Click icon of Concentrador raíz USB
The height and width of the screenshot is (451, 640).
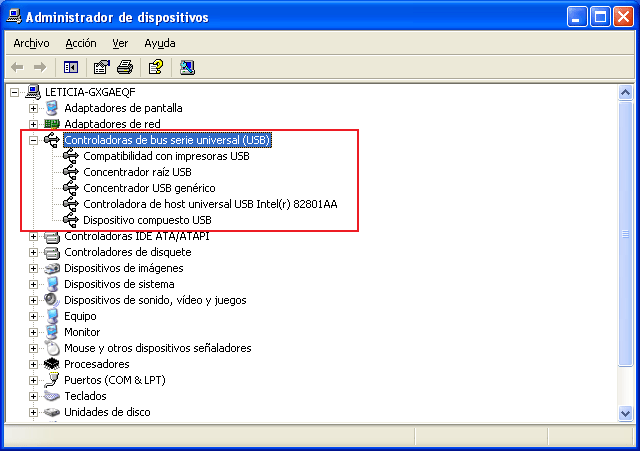point(71,172)
